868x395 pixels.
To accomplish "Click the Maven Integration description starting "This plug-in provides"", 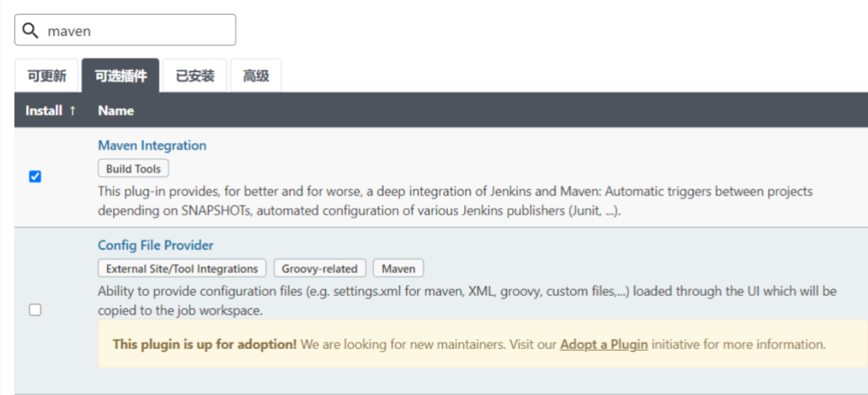I will (x=455, y=201).
